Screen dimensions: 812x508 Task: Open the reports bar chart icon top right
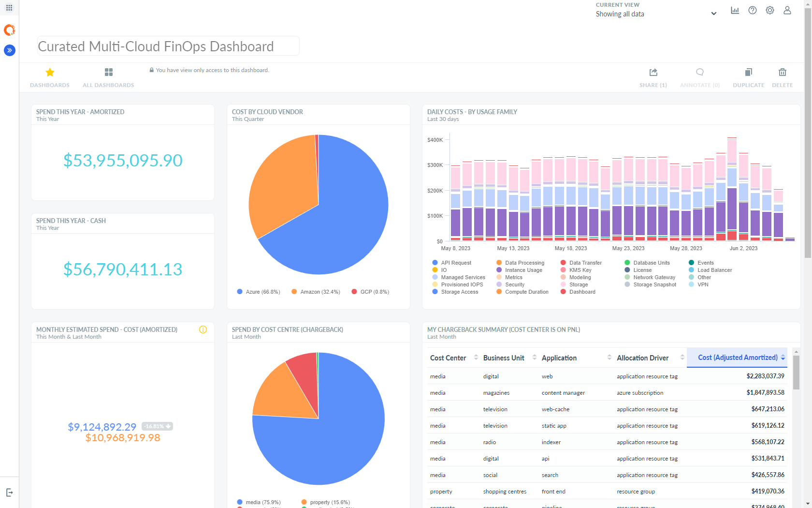click(x=735, y=10)
